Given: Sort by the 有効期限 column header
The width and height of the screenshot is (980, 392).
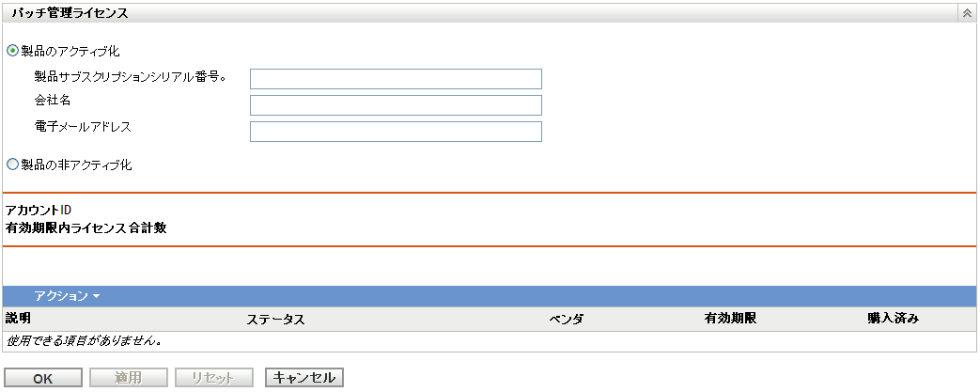Looking at the screenshot, I should coord(730,319).
